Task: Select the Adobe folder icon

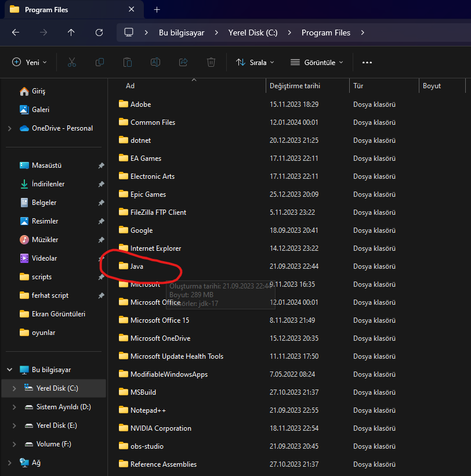Action: click(124, 104)
